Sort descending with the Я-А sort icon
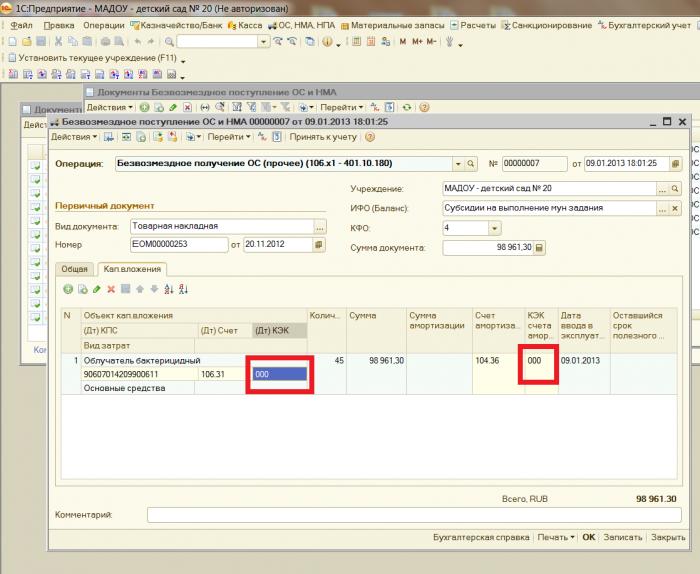 183,289
